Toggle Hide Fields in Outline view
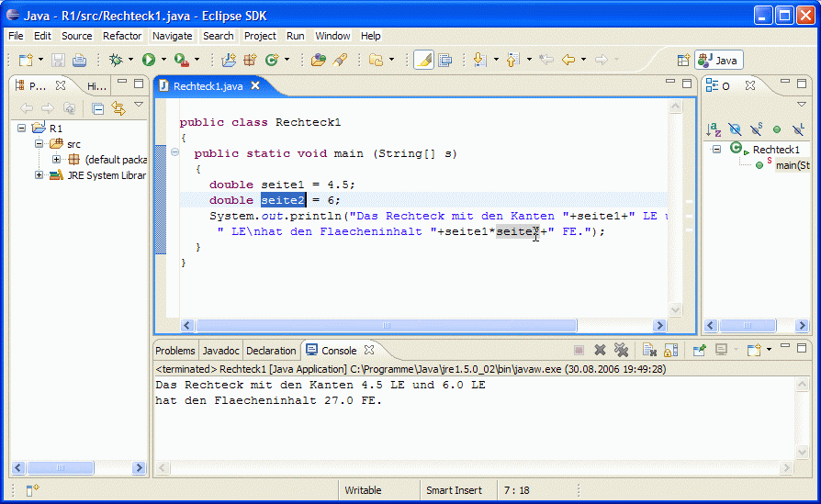The height and width of the screenshot is (504, 821). tap(734, 129)
